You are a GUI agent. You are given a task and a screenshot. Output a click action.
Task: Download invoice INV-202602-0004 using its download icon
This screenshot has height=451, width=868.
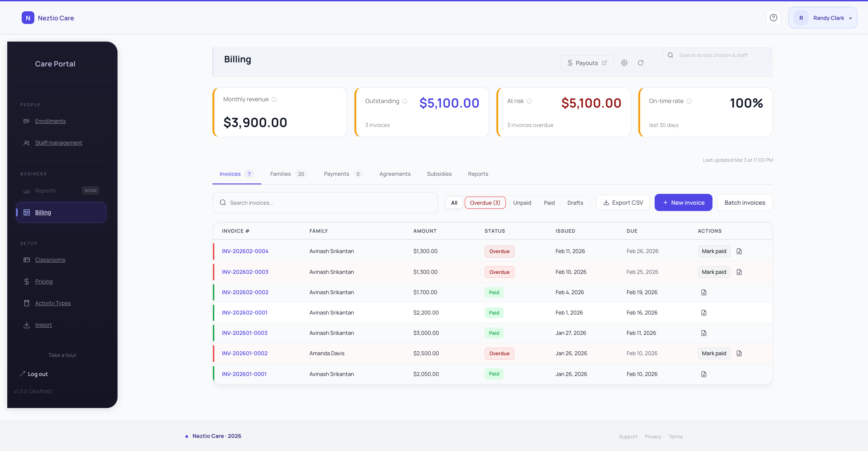point(739,251)
